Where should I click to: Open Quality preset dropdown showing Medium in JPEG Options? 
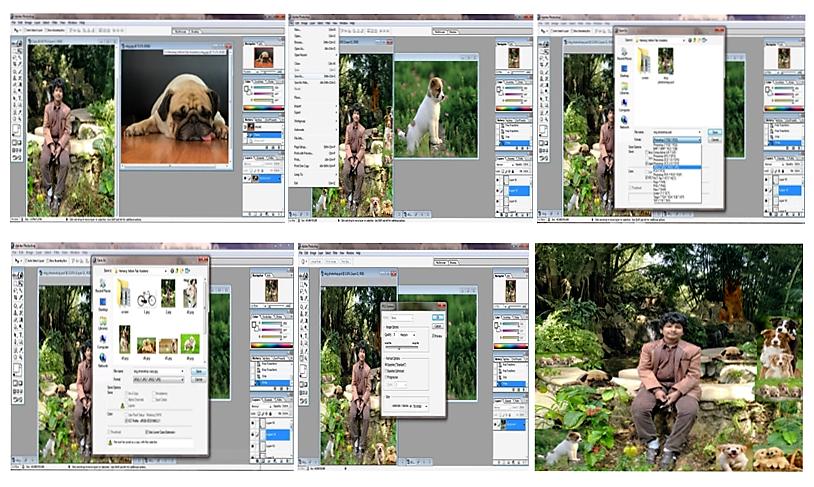click(408, 335)
